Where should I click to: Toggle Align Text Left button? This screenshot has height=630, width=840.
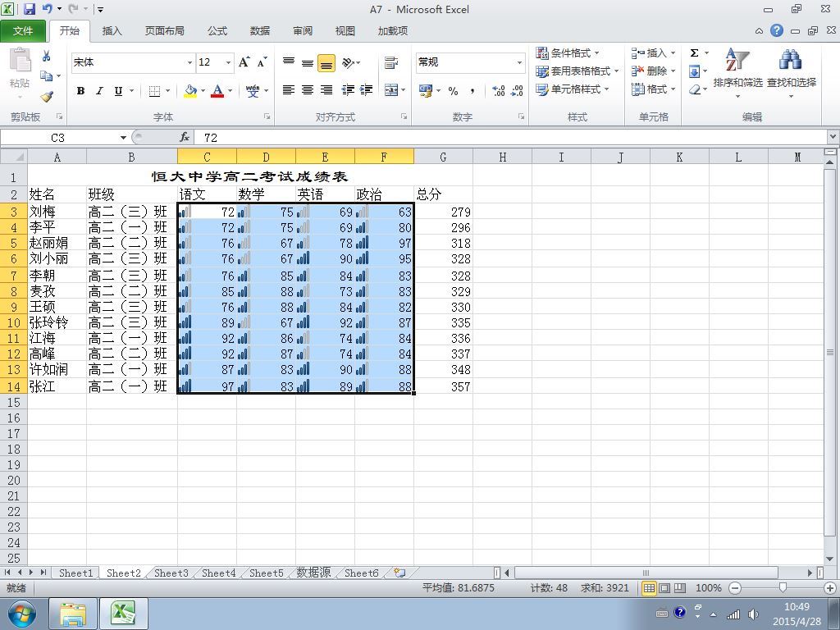[x=289, y=90]
